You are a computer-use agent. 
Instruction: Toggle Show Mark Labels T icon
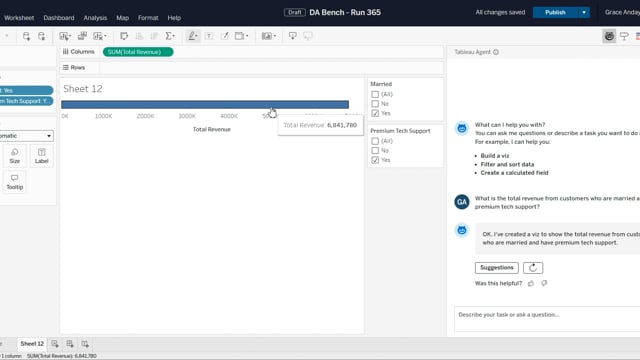(x=209, y=36)
